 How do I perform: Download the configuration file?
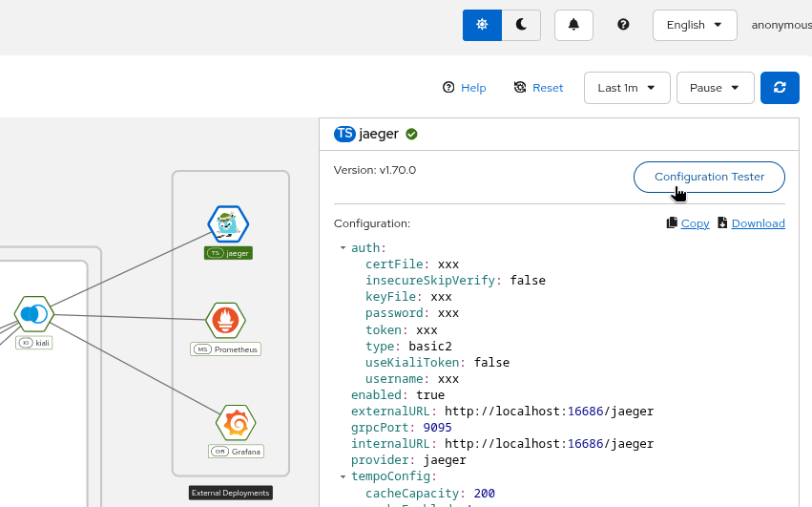point(751,223)
